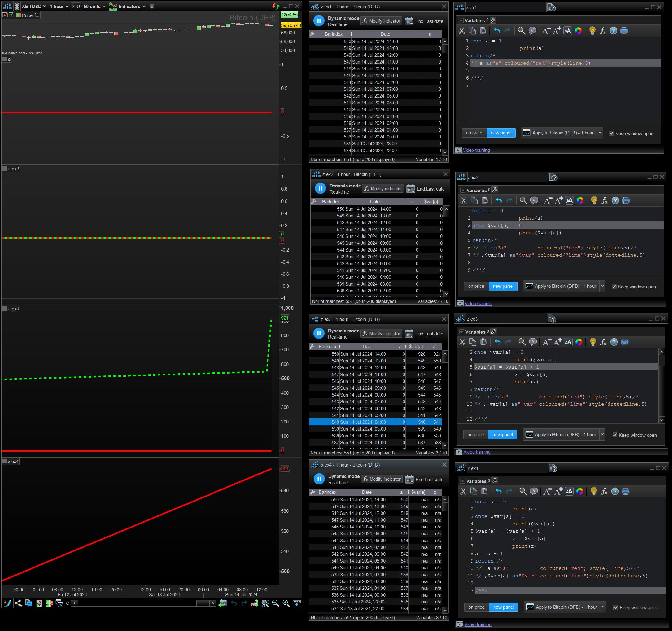This screenshot has height=631, width=672.
Task: Click the cut scissors icon in z ex1 editor
Action: (x=461, y=31)
